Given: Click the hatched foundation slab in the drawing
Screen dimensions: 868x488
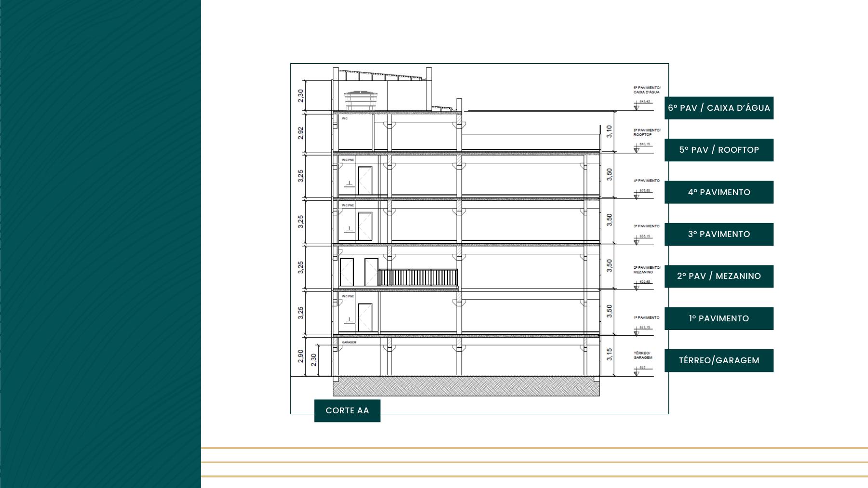Looking at the screenshot, I should (x=466, y=386).
